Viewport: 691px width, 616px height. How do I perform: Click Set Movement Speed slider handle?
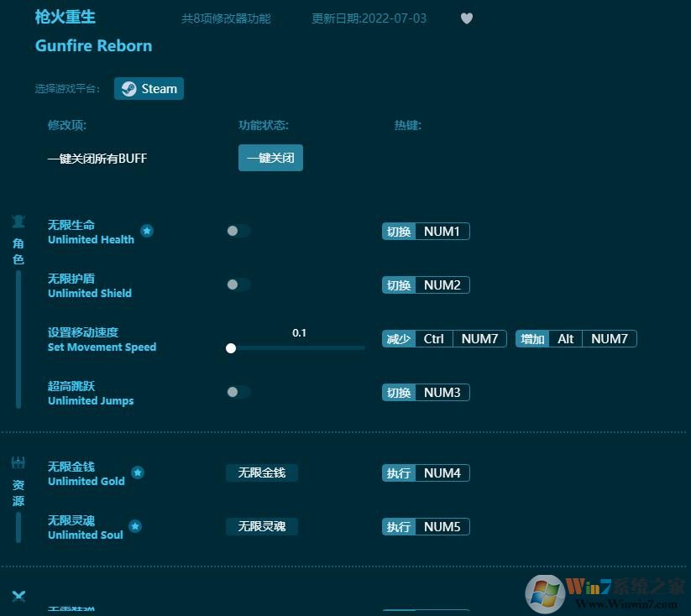tap(231, 348)
